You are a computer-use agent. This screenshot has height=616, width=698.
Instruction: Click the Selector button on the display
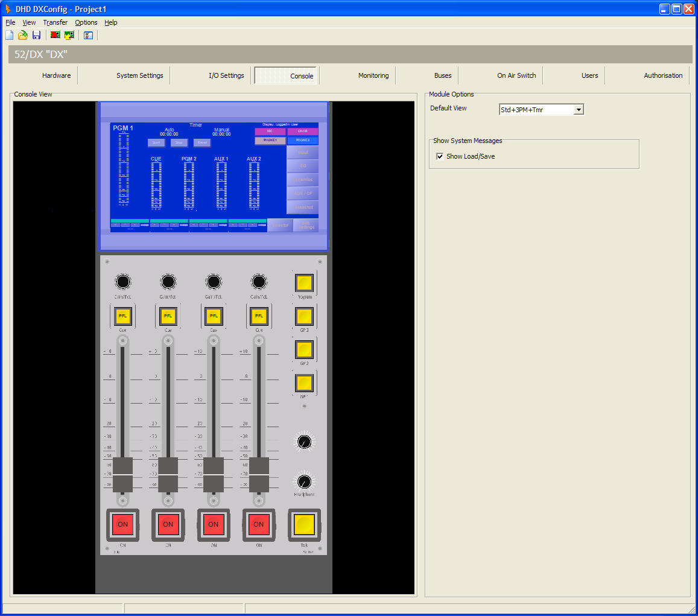(280, 225)
